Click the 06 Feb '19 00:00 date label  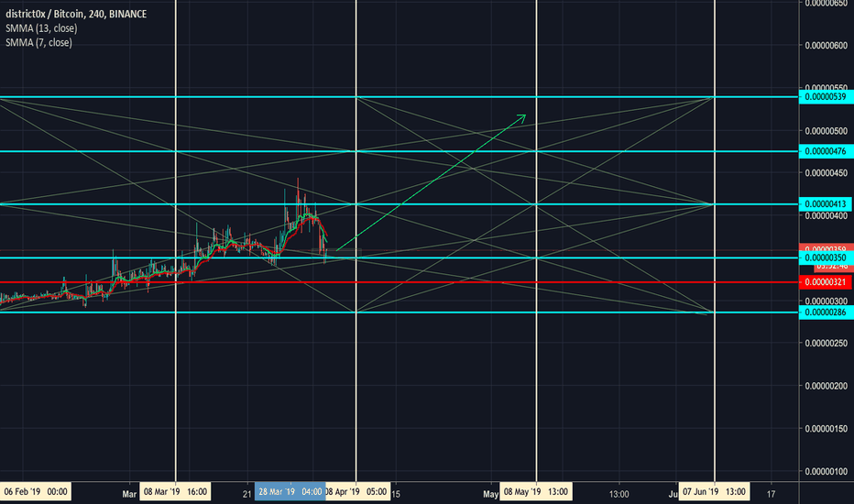(36, 492)
